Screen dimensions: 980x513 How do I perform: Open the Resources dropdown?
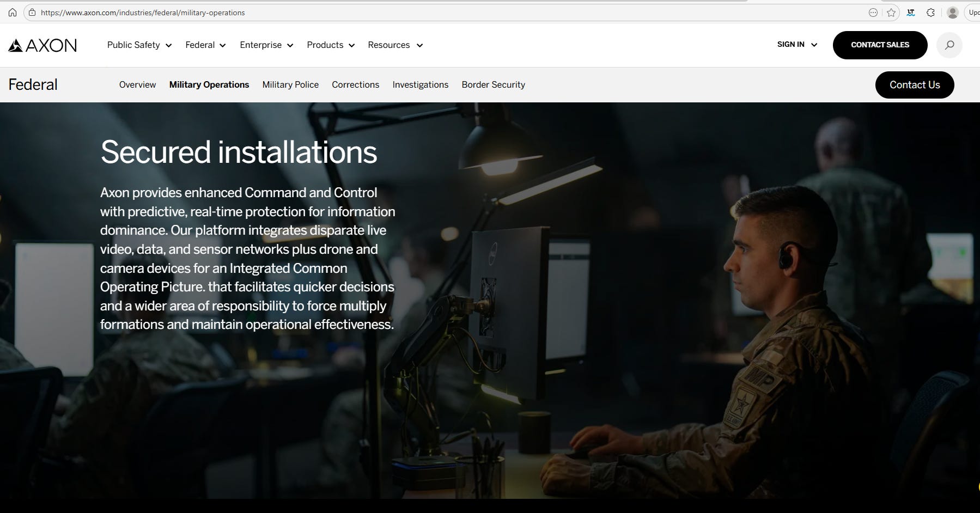[x=395, y=45]
